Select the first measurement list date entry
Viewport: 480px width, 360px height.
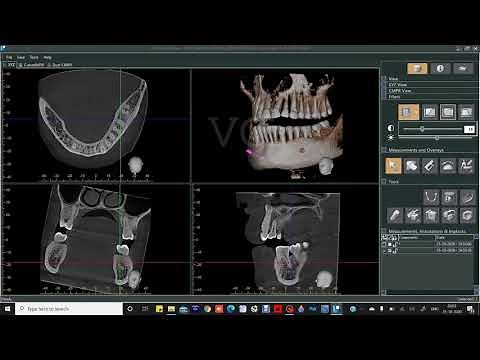tap(454, 244)
